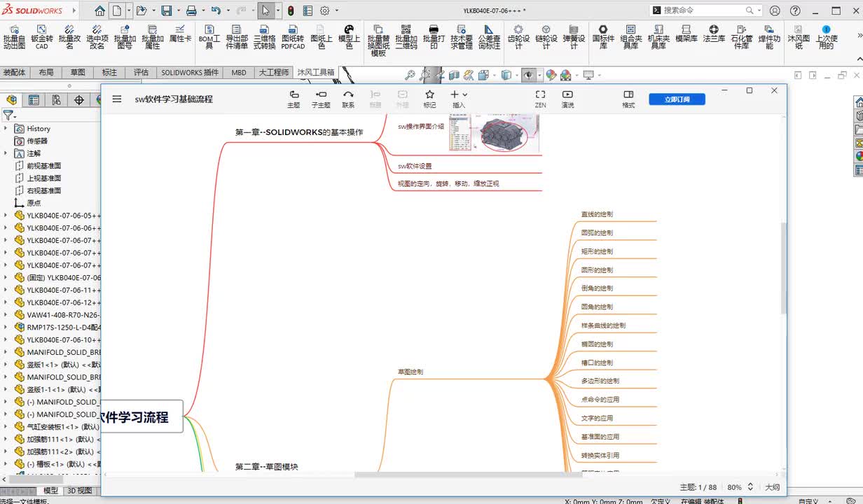Image resolution: width=863 pixels, height=504 pixels.
Task: Click 大纲 outline button in status bar
Action: tap(772, 487)
